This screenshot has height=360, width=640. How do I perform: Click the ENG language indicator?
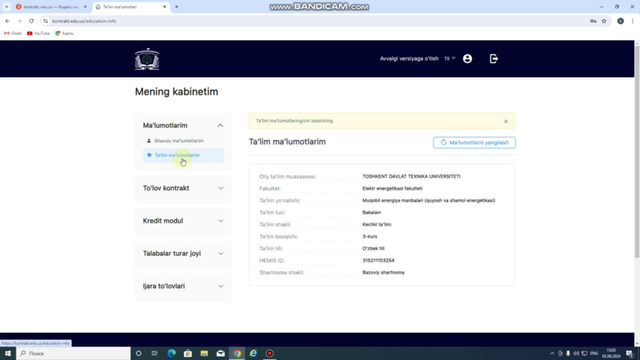click(594, 353)
